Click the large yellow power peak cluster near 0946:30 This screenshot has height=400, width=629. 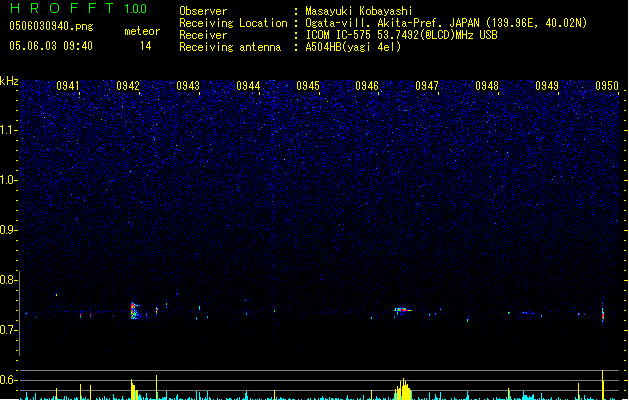point(403,389)
